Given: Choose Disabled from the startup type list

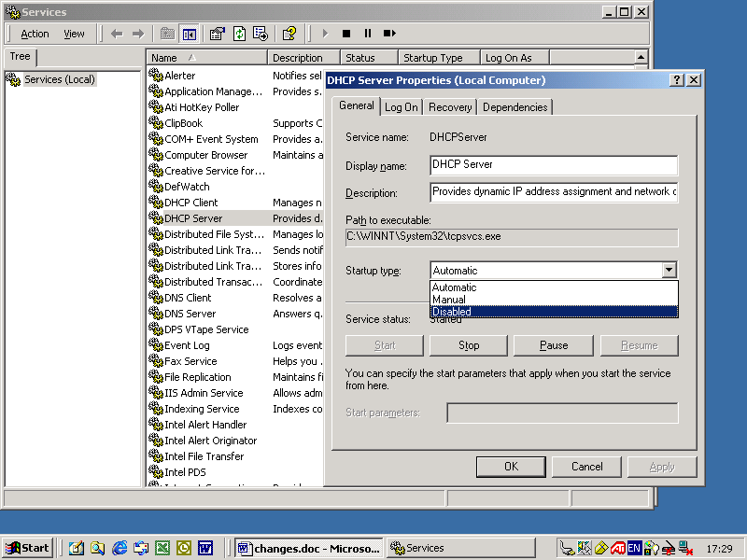Looking at the screenshot, I should pos(554,312).
